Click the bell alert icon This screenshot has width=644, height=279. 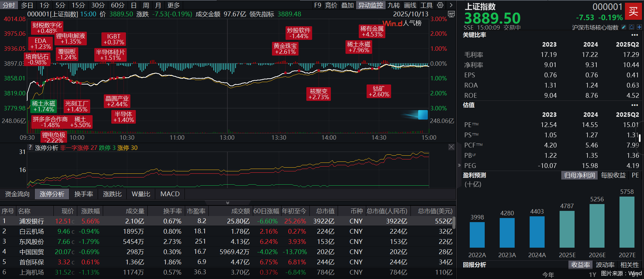point(631,27)
